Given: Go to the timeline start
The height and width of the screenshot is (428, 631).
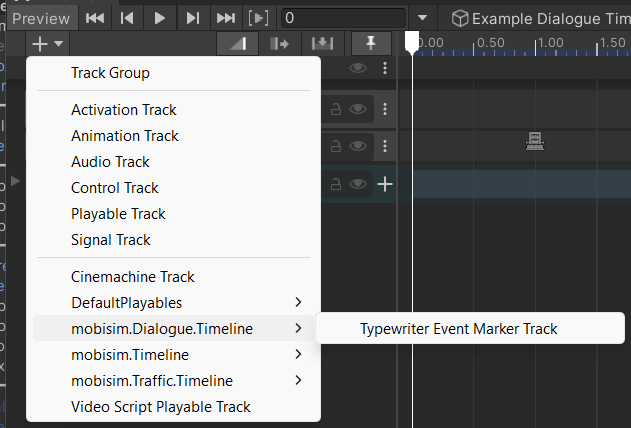Looking at the screenshot, I should [95, 18].
